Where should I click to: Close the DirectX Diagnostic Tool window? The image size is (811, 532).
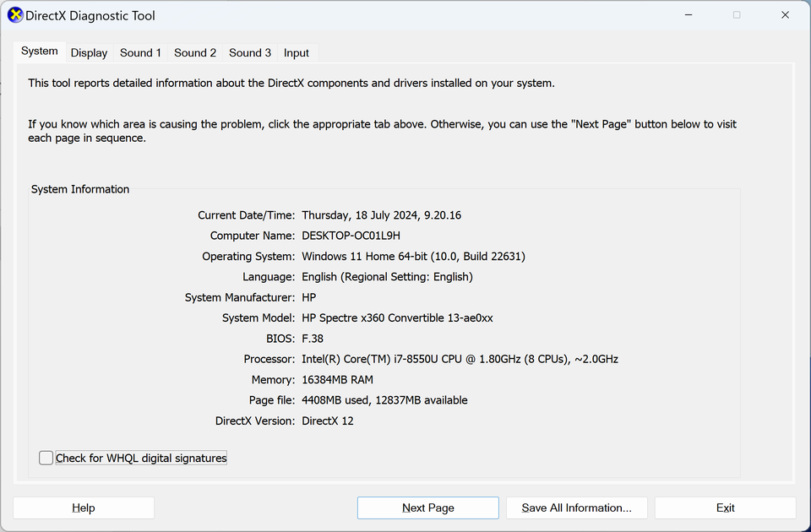pyautogui.click(x=785, y=15)
